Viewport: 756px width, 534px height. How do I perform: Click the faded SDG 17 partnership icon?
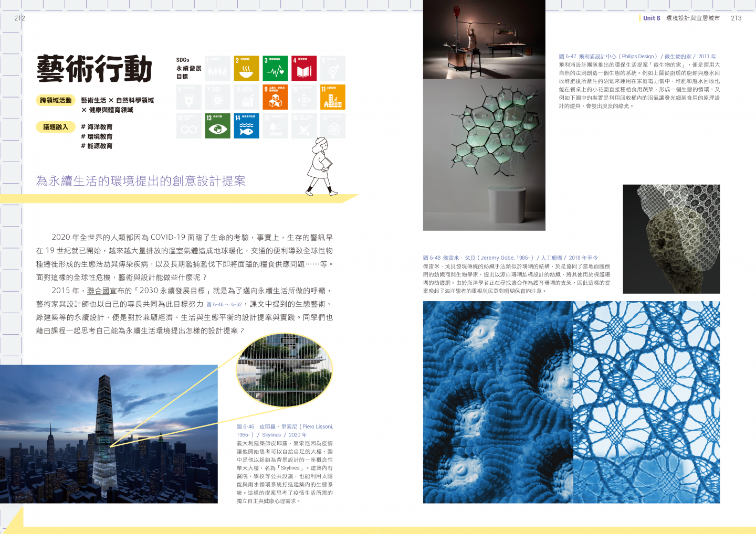coord(333,126)
